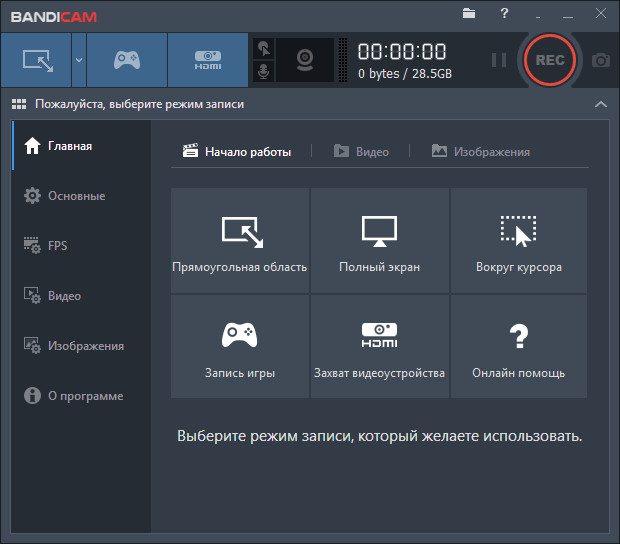
Task: Open the recording mode dropdown arrow
Action: click(78, 60)
